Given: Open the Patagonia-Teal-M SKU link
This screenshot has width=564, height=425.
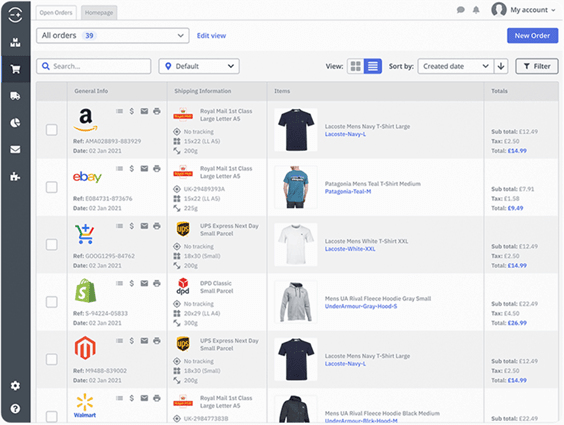Looking at the screenshot, I should [348, 192].
